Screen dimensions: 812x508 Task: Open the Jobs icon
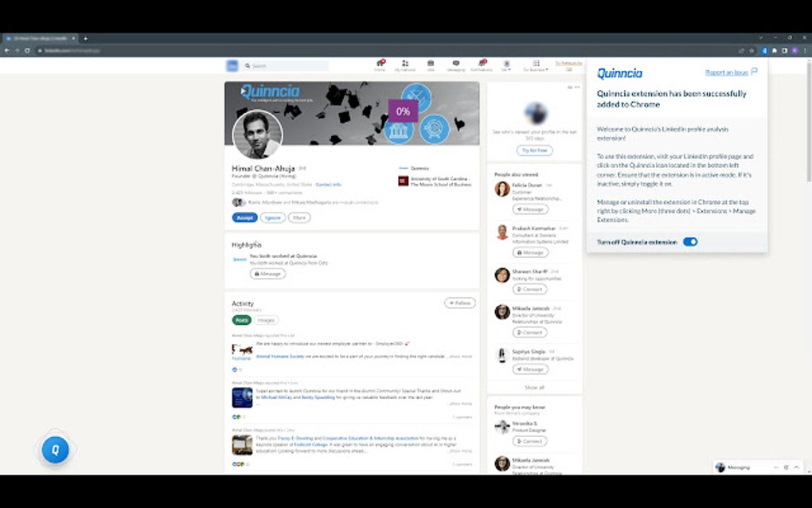[x=431, y=64]
